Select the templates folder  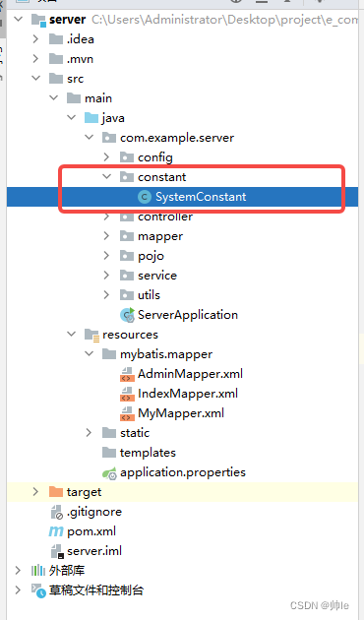148,453
